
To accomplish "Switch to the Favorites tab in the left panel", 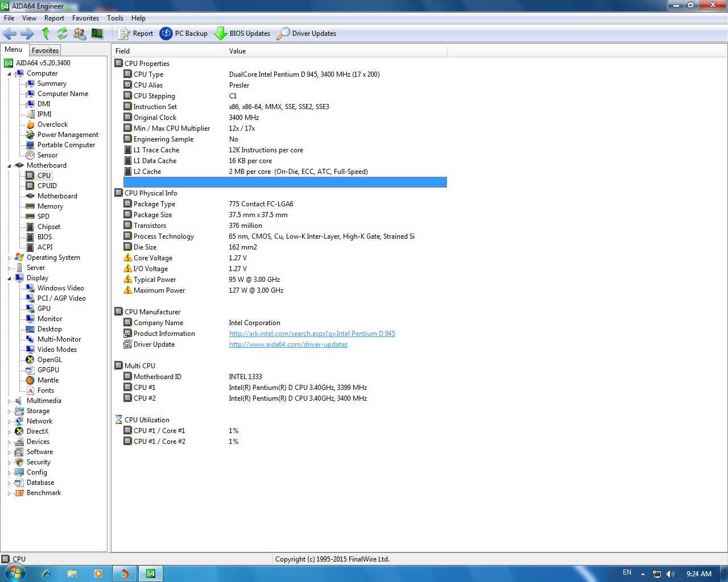I will 45,51.
